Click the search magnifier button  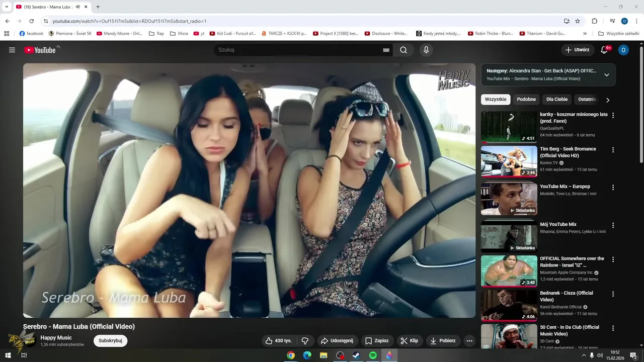[404, 50]
